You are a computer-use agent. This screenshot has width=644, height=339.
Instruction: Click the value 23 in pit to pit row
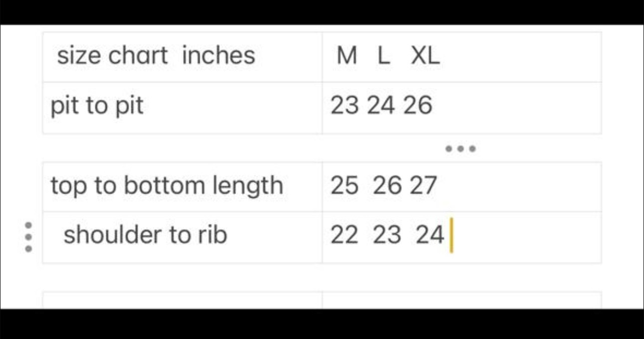click(344, 107)
